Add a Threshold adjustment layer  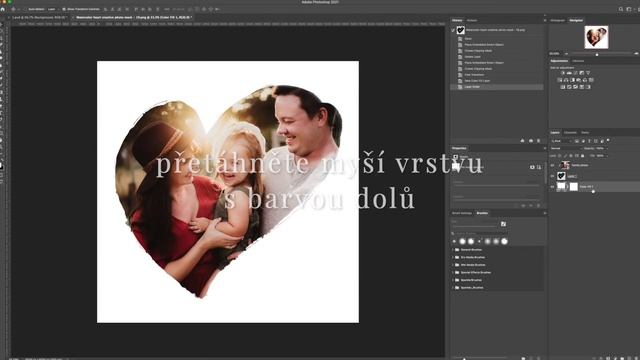click(x=576, y=87)
